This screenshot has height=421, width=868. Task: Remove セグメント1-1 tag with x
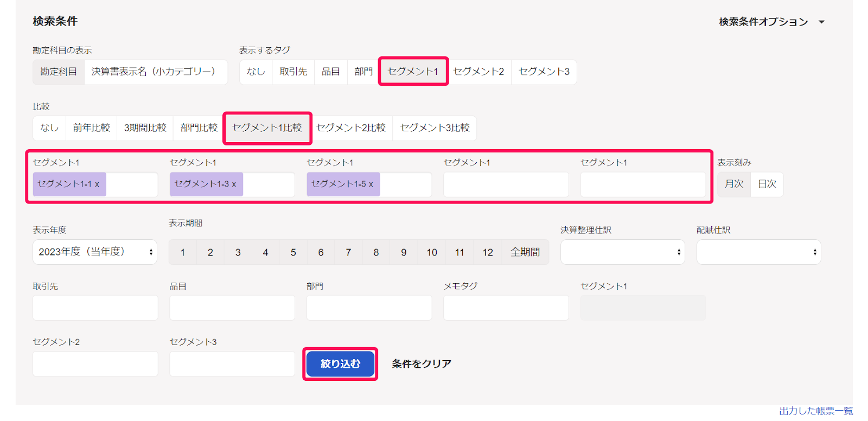[97, 184]
